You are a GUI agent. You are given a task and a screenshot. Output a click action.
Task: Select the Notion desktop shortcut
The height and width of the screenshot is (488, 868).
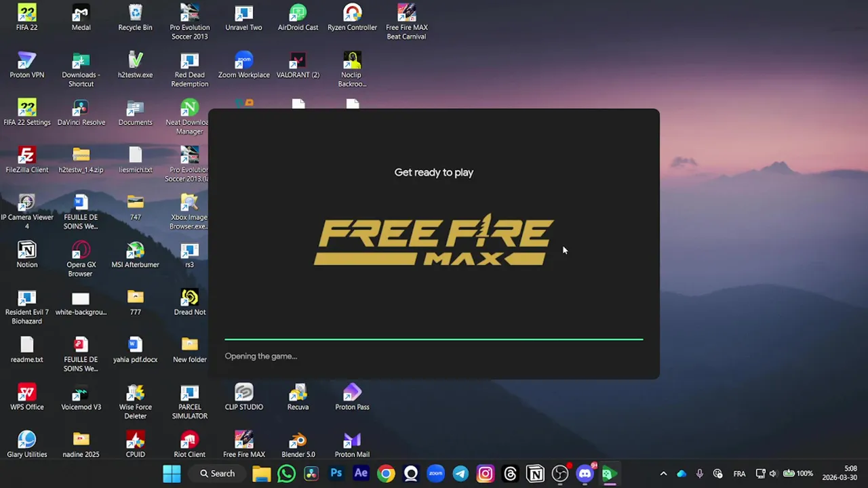27,255
